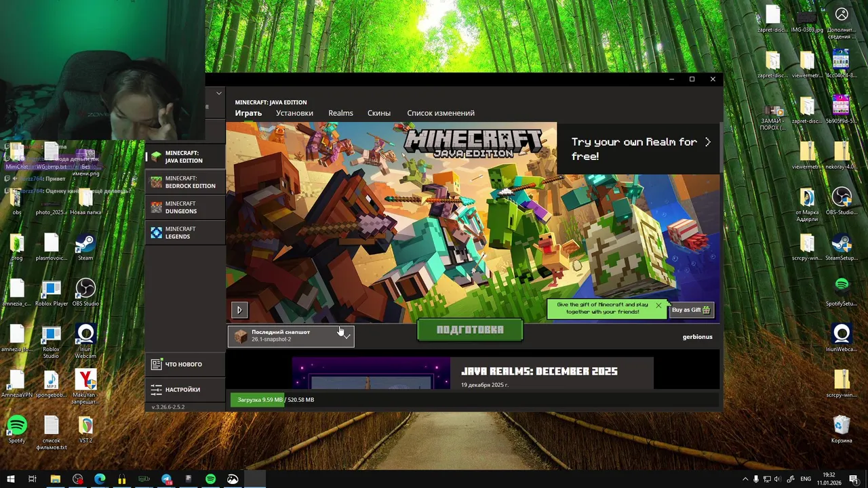Select the OBS-Studio installer desktop icon
The width and height of the screenshot is (868, 488).
pos(842,201)
